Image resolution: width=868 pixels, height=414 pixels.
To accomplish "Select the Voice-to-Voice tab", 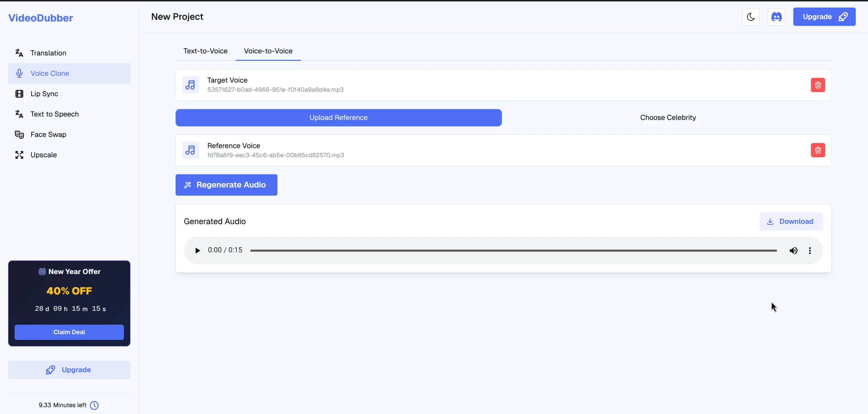I will 268,51.
